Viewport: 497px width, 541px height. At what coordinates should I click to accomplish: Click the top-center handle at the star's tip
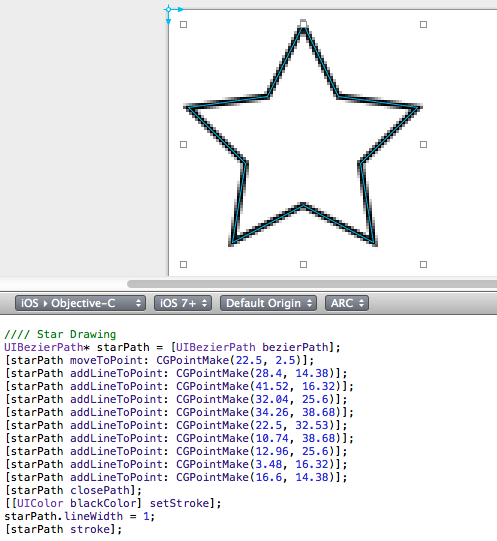303,23
